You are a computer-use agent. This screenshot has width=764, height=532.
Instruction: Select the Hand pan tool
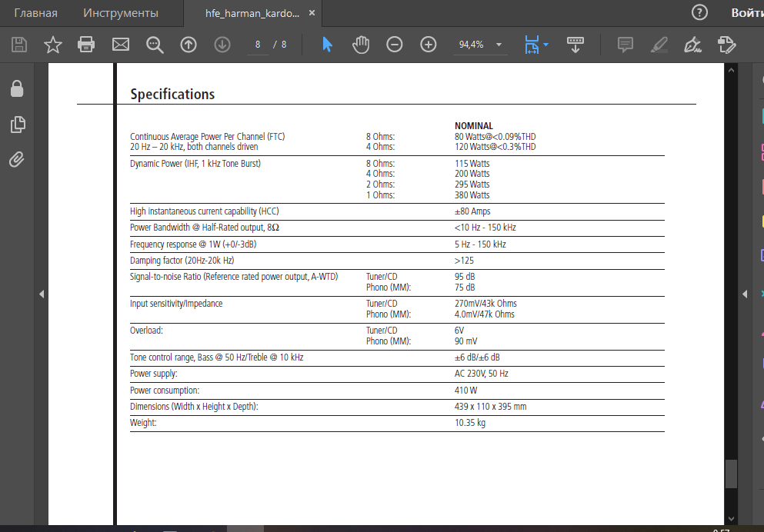coord(361,45)
